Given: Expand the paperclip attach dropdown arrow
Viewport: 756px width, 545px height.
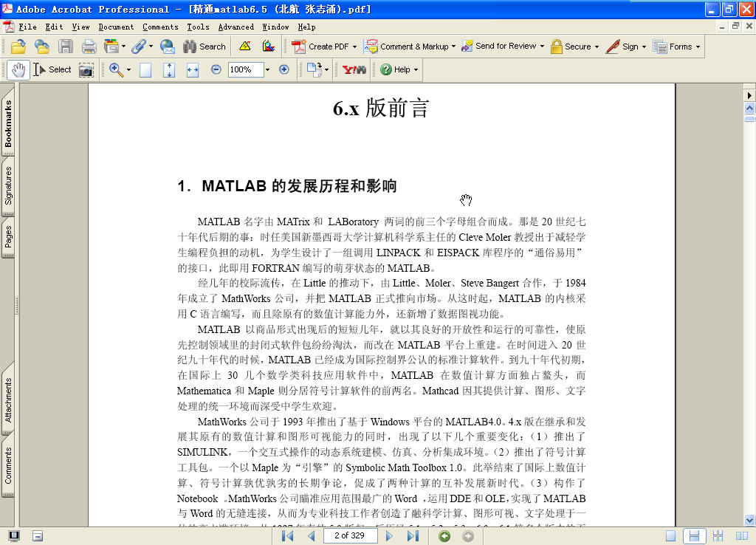Looking at the screenshot, I should [x=151, y=47].
